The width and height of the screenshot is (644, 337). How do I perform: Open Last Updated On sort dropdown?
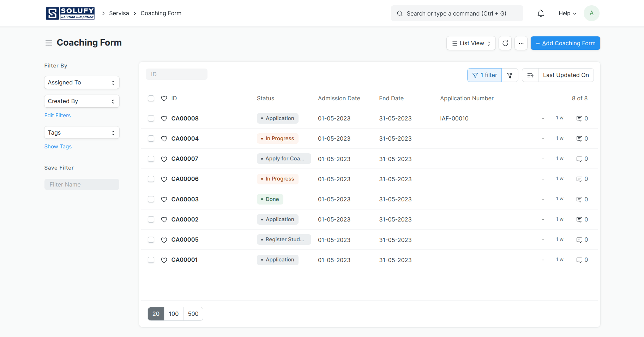pos(566,75)
